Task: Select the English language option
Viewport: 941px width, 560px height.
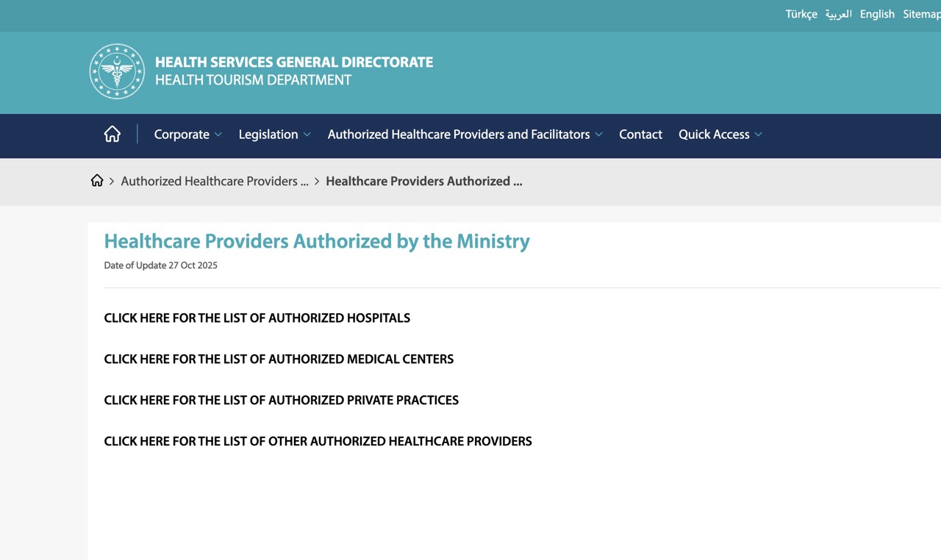Action: [877, 14]
